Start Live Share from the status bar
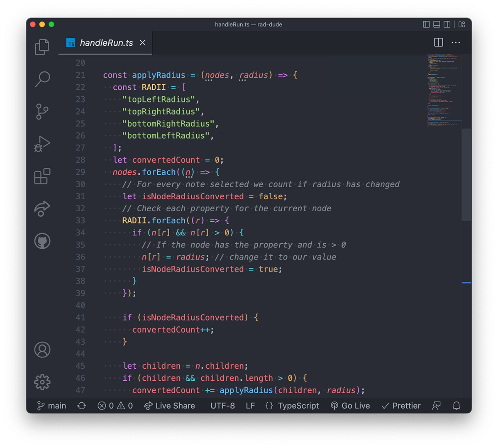The image size is (498, 448). coord(169,406)
